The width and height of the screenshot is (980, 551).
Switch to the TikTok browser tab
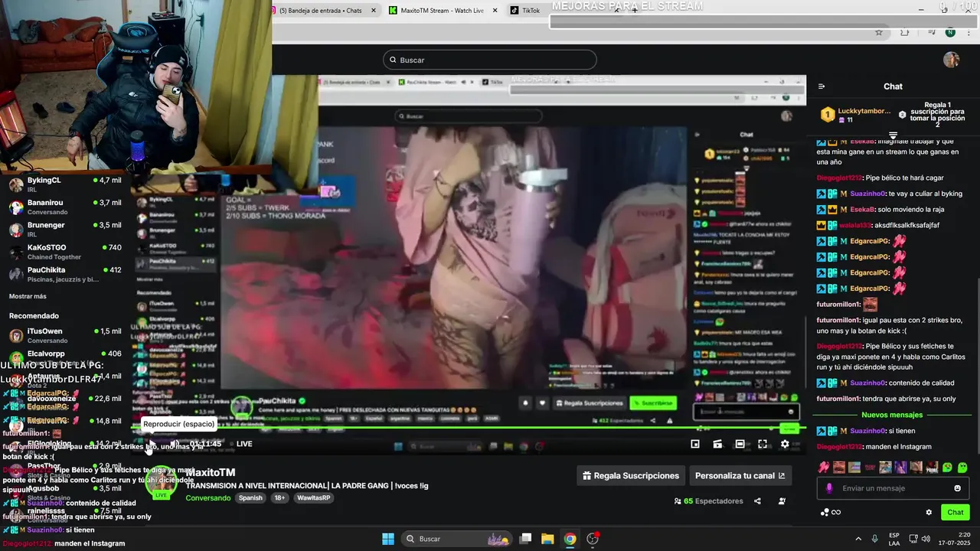click(531, 10)
